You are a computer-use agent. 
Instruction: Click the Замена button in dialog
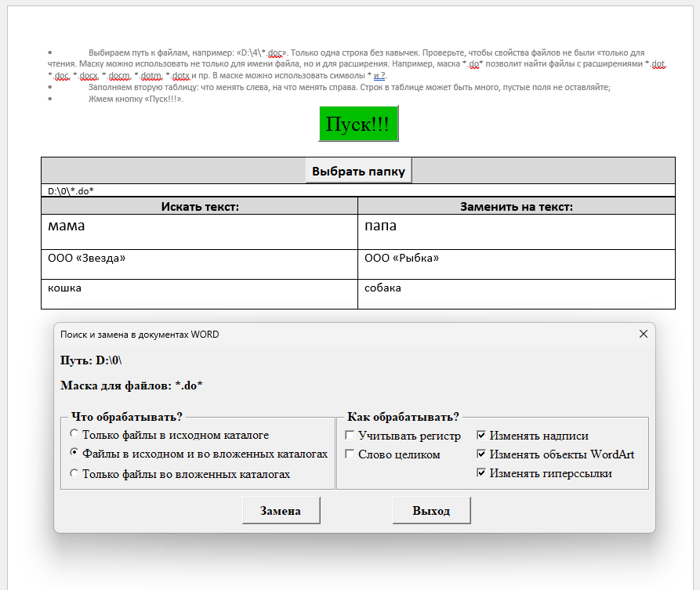pyautogui.click(x=281, y=511)
